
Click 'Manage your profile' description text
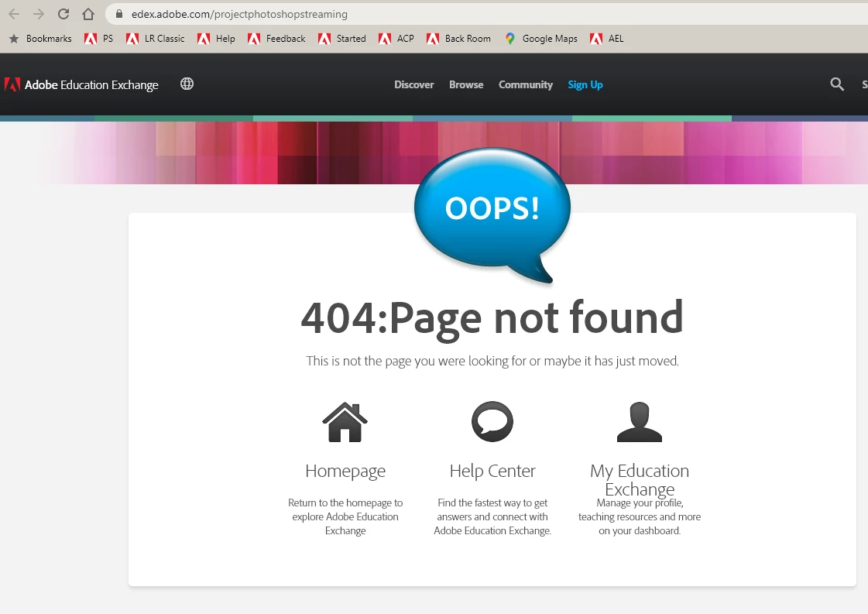640,516
